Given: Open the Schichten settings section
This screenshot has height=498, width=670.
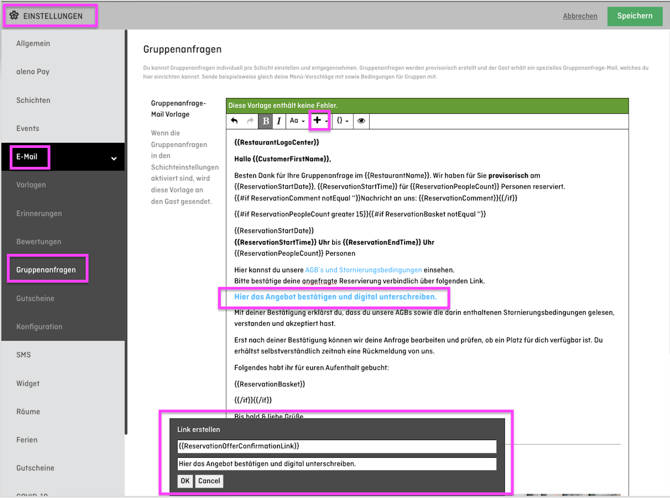Looking at the screenshot, I should click(33, 100).
